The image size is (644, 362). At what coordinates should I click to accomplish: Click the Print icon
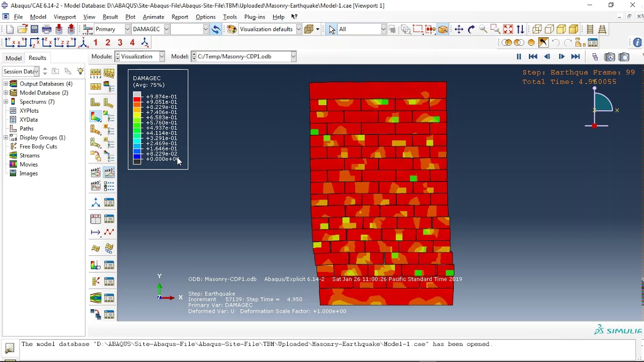[x=47, y=29]
